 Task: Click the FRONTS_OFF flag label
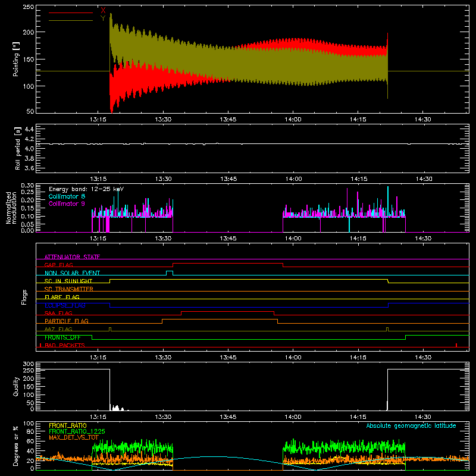(x=62, y=337)
